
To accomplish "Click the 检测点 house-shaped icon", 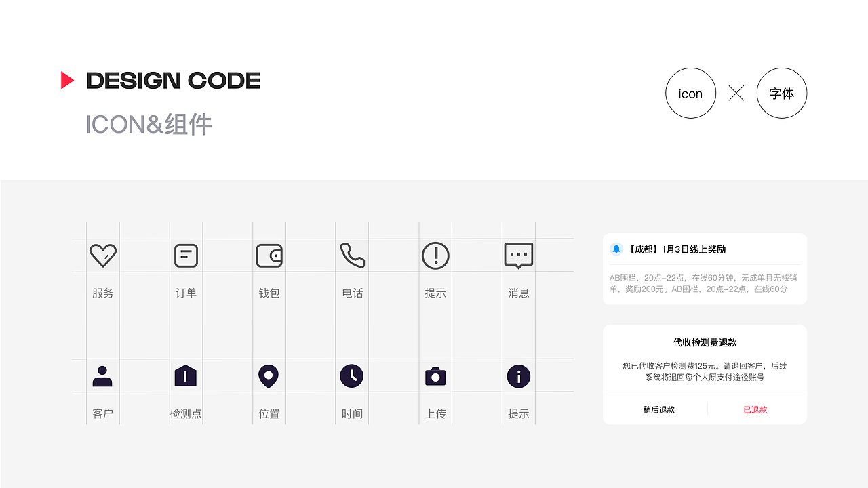I will tap(186, 375).
